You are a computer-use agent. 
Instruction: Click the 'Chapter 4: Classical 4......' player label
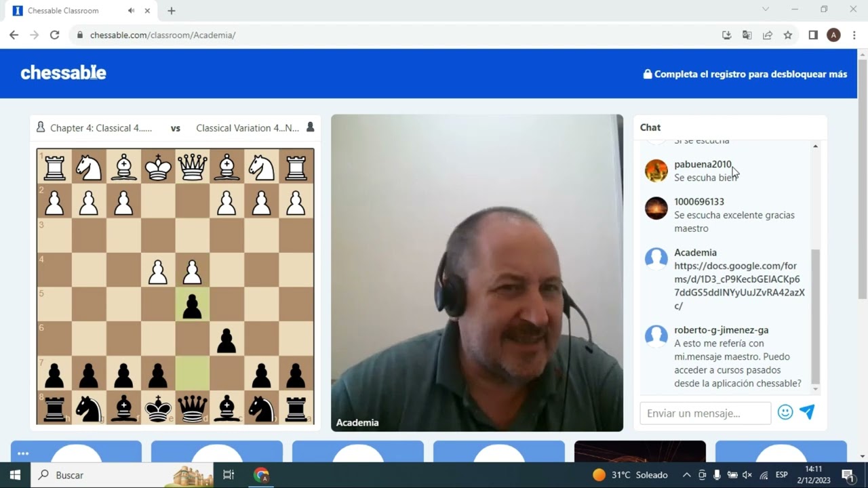coord(101,127)
